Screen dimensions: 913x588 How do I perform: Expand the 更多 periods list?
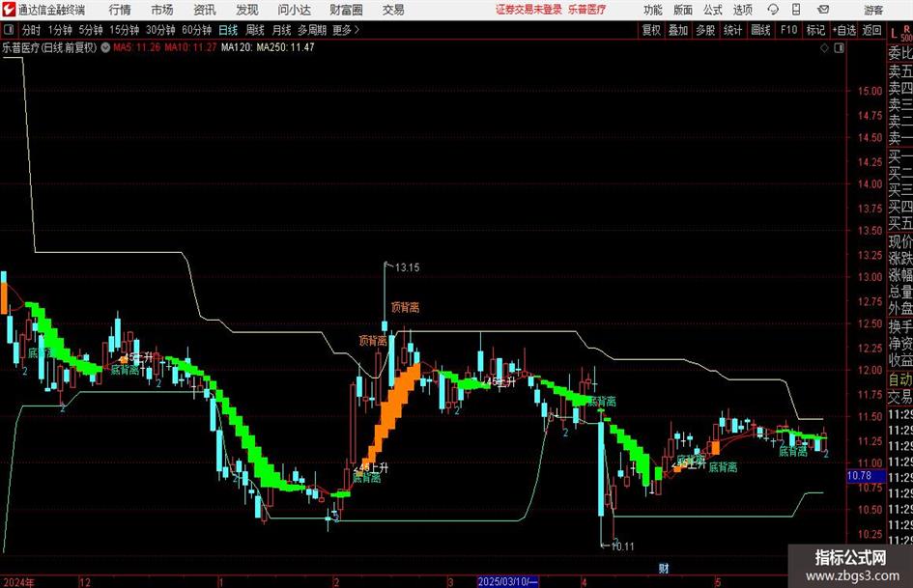click(346, 30)
